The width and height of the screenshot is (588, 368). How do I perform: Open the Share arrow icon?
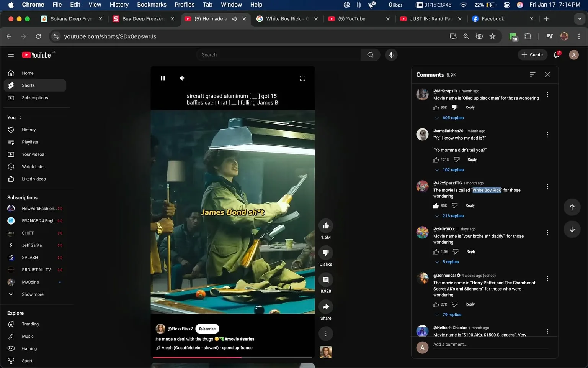coord(326,307)
